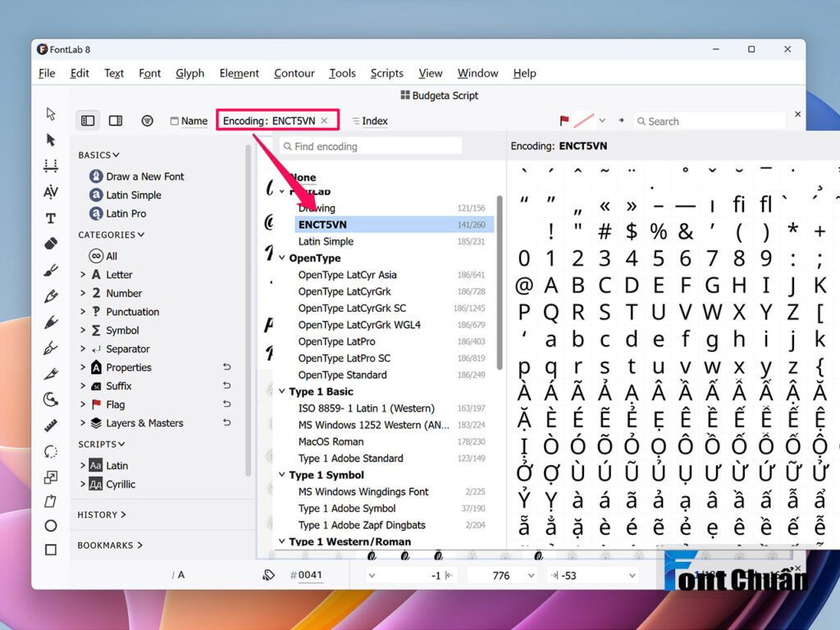Expand the BOOKMARKS section

(x=110, y=546)
